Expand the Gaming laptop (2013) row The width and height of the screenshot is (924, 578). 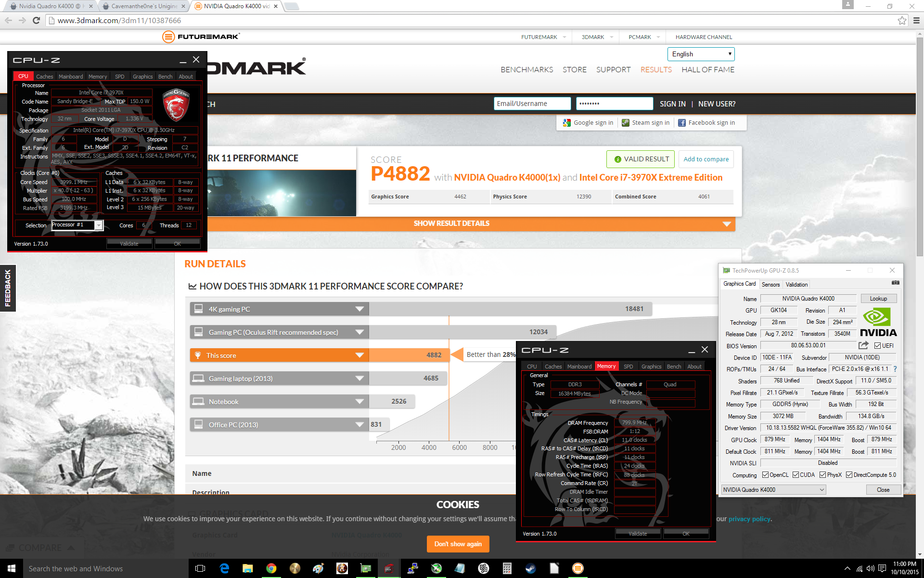(x=359, y=379)
